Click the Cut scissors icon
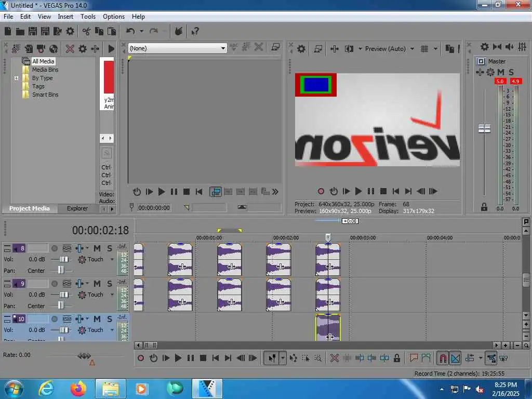This screenshot has width=532, height=399. (x=86, y=31)
